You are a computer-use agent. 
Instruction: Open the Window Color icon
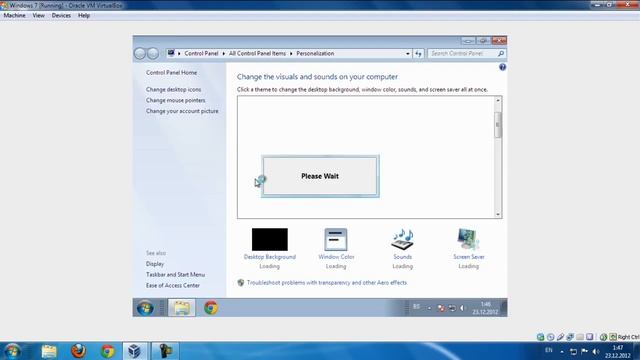[x=336, y=240]
